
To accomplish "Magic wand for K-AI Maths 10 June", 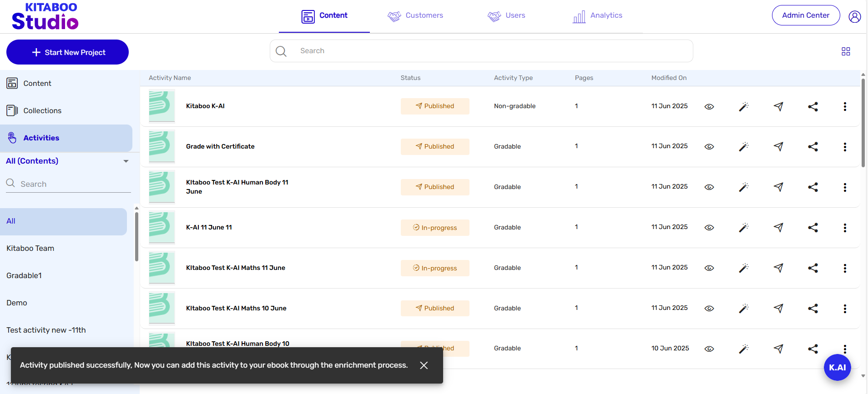I will (743, 309).
